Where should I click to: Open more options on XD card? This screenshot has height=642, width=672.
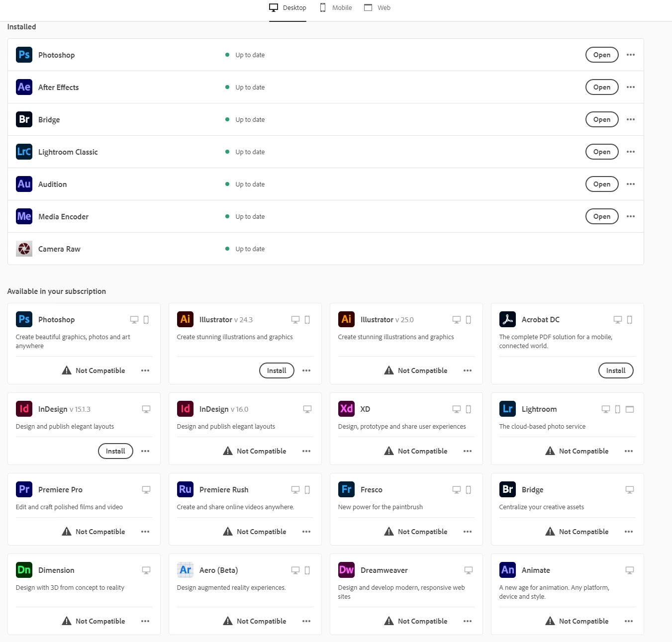click(468, 451)
